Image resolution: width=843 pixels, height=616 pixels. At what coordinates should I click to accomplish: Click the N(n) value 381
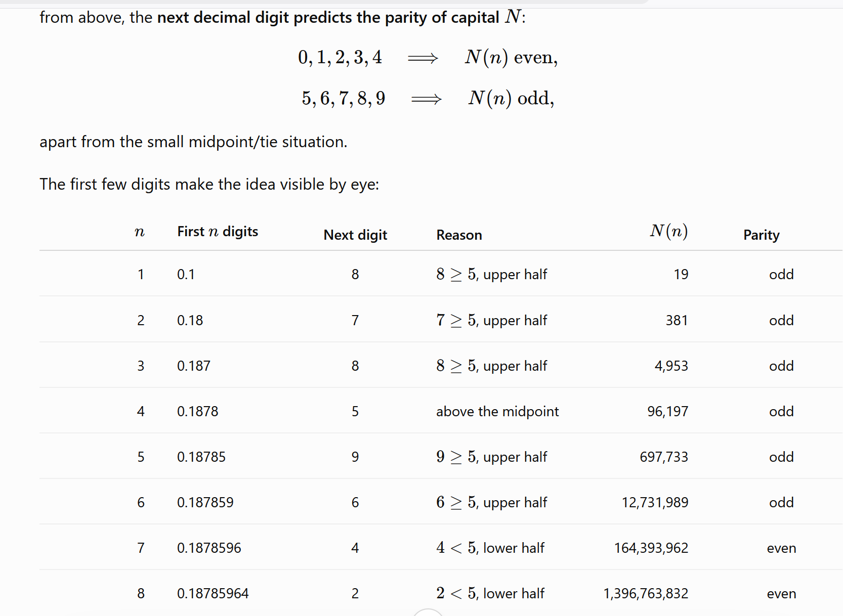pyautogui.click(x=677, y=320)
